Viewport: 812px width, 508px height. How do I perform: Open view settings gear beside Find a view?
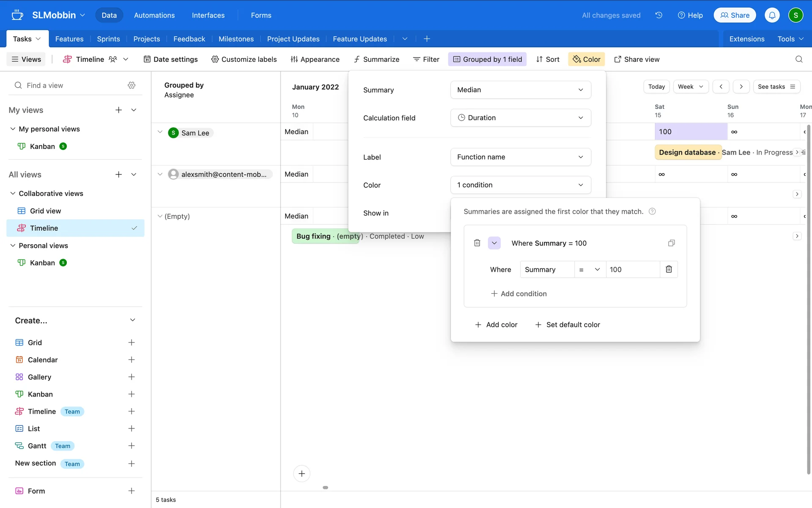coord(132,85)
